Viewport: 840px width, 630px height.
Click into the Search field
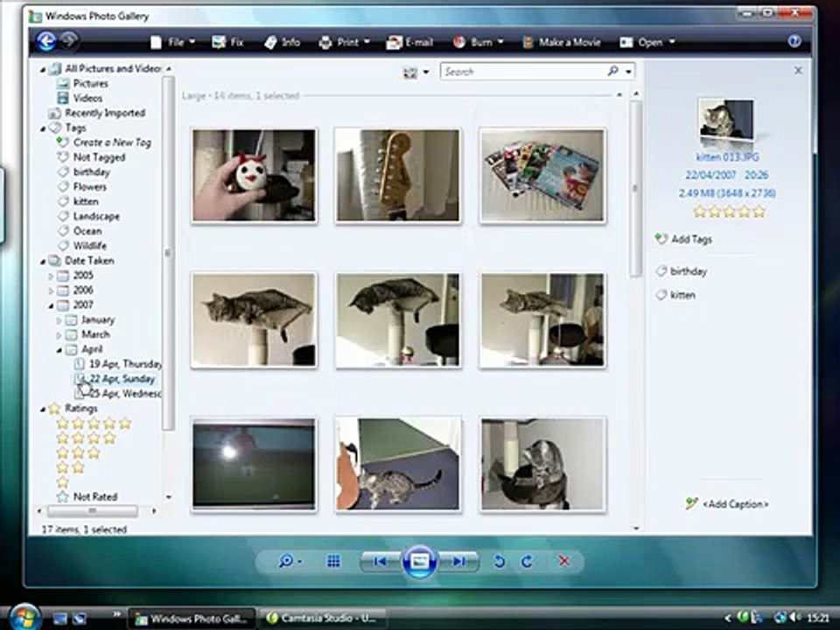(x=523, y=71)
